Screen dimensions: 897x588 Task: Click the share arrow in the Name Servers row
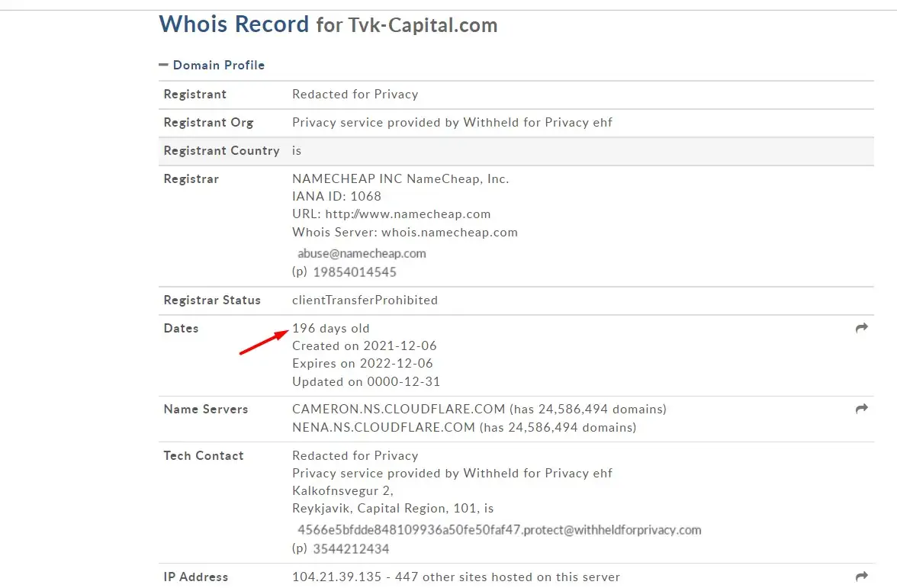pyautogui.click(x=862, y=409)
